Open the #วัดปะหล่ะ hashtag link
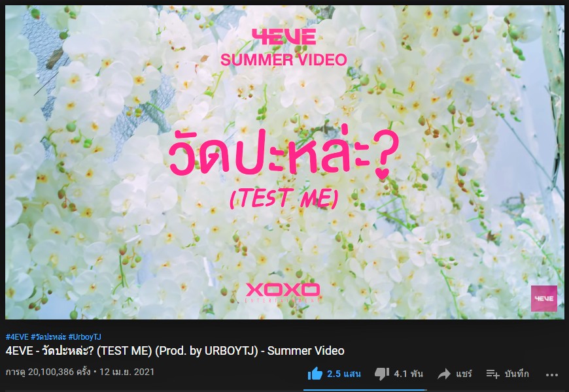 click(48, 337)
